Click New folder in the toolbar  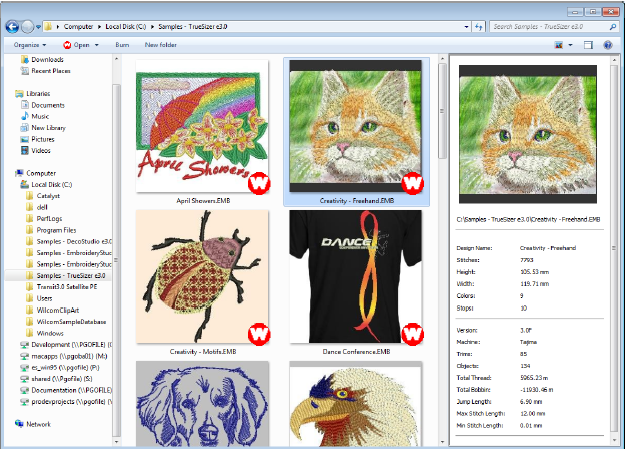160,45
